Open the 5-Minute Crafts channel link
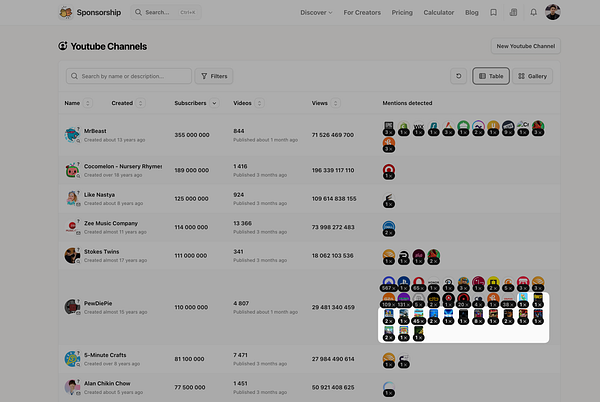The height and width of the screenshot is (402, 600). click(105, 355)
